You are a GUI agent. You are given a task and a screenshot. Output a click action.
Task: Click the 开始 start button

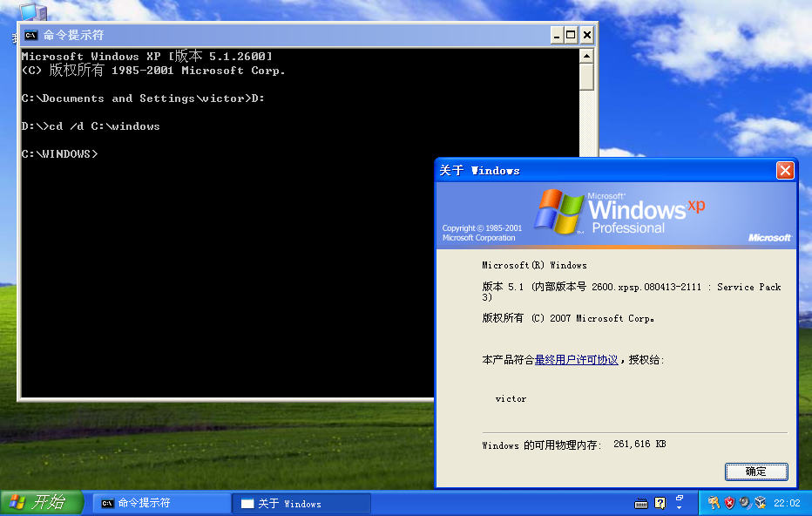[x=42, y=503]
